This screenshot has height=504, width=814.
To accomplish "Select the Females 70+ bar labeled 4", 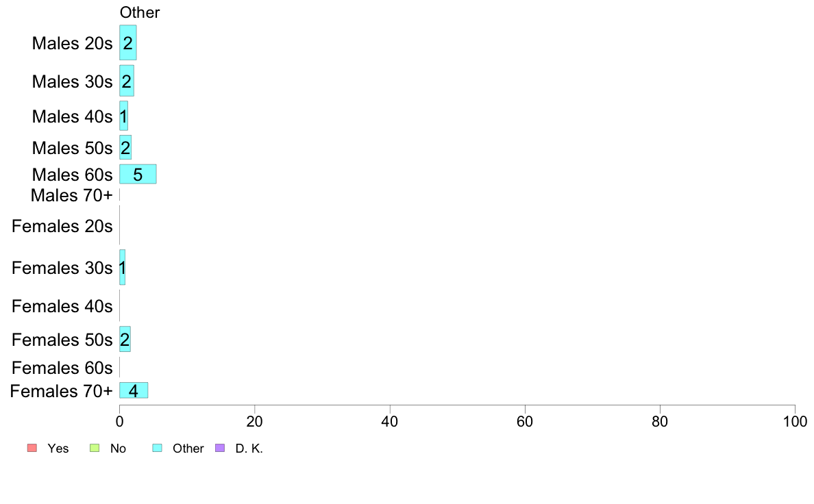I will pos(134,390).
